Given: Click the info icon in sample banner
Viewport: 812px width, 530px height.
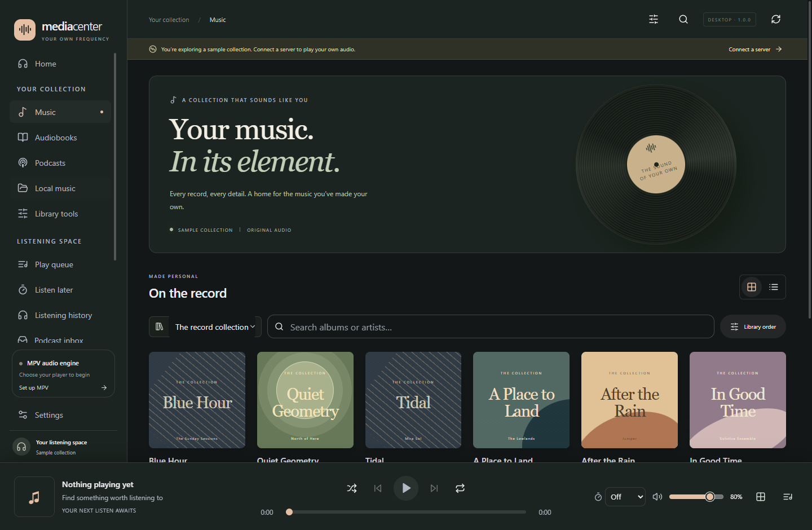Looking at the screenshot, I should click(153, 50).
